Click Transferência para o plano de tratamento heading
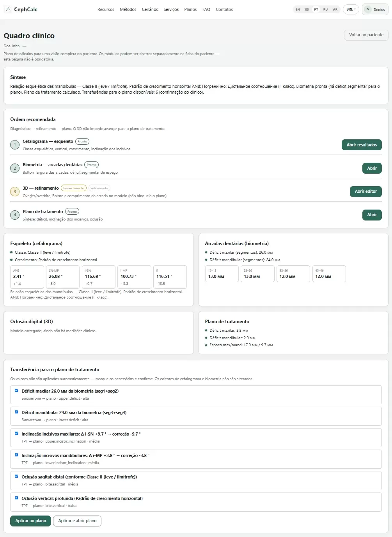Image resolution: width=392 pixels, height=537 pixels. pos(55,370)
